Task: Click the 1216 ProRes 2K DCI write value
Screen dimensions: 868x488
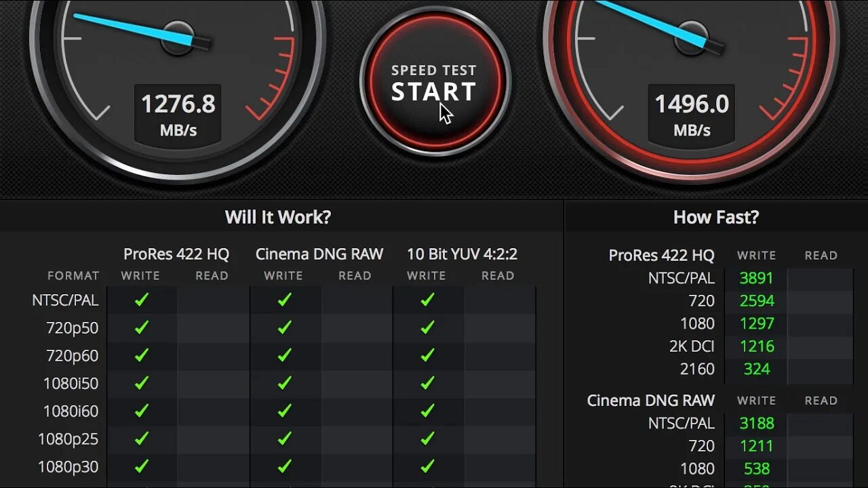Action: click(757, 346)
